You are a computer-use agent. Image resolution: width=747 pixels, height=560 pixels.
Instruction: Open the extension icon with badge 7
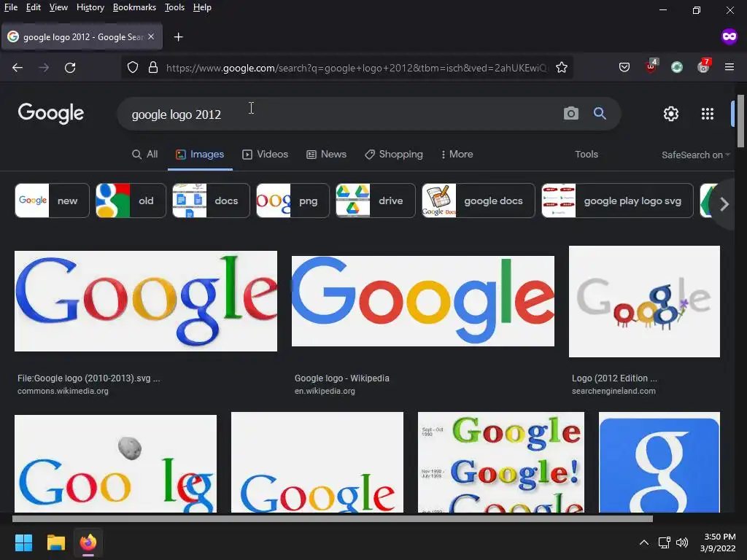click(x=704, y=66)
